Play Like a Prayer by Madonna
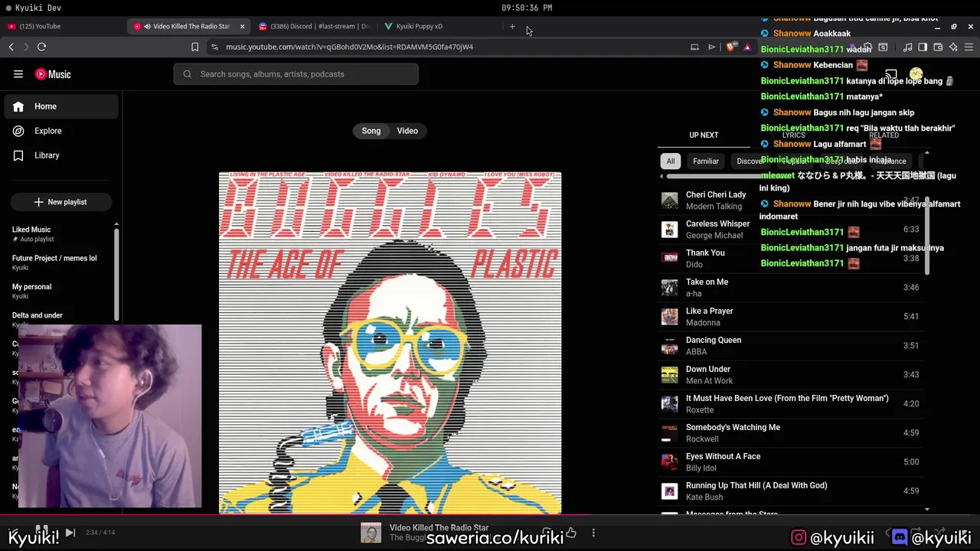 pos(791,317)
